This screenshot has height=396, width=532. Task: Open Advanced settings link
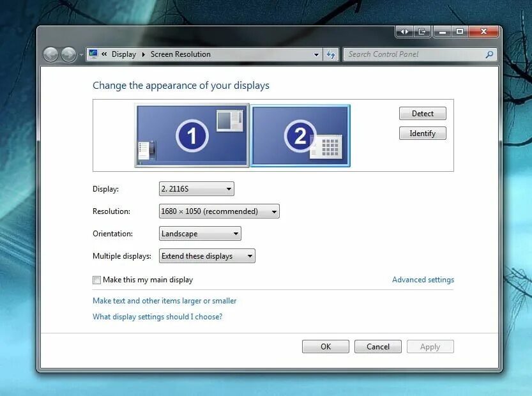point(423,280)
